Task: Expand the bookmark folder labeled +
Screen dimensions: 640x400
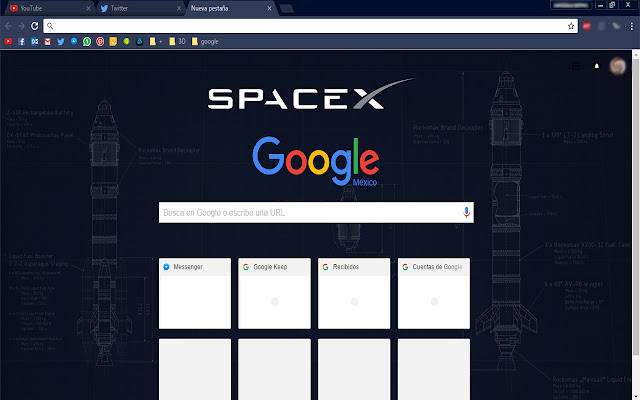Action: coord(156,41)
